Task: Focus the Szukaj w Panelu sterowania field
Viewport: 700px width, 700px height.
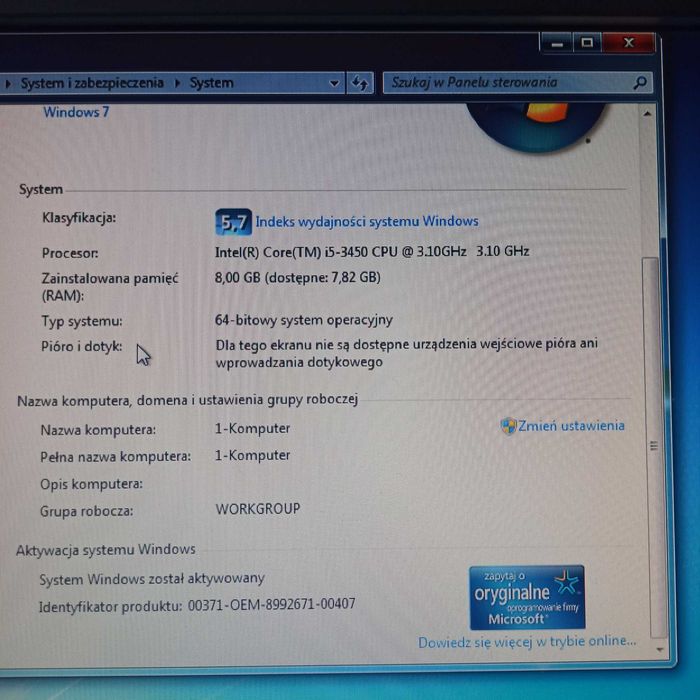Action: tap(518, 83)
